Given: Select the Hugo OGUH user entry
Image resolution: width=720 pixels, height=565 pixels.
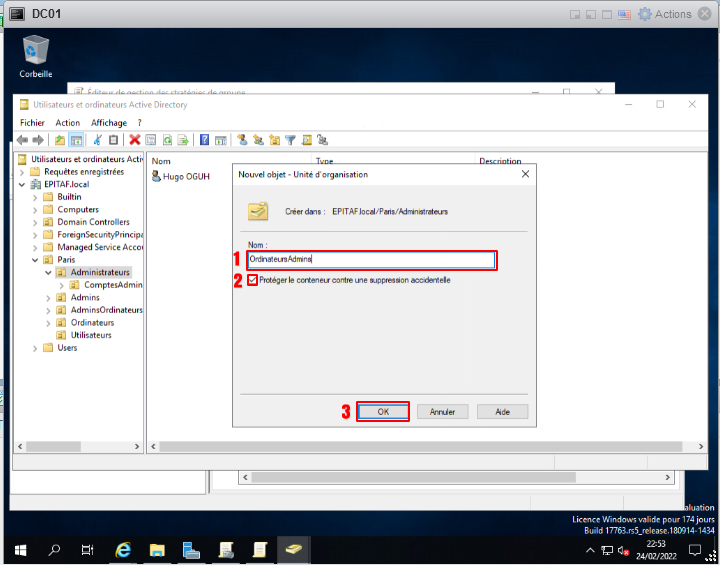Looking at the screenshot, I should (185, 177).
